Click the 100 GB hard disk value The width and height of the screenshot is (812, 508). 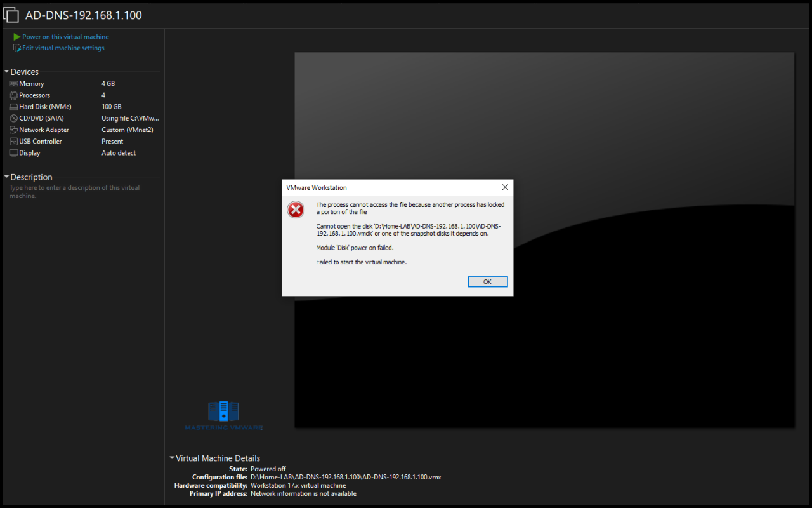pyautogui.click(x=111, y=107)
